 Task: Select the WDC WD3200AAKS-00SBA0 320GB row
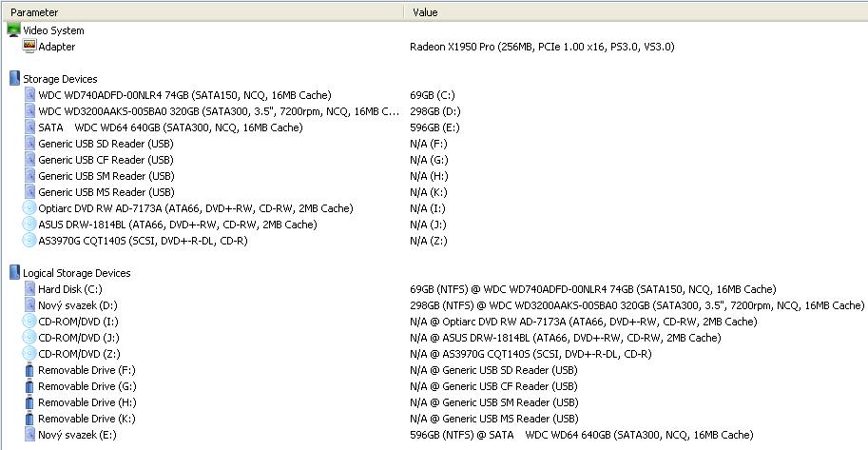219,111
